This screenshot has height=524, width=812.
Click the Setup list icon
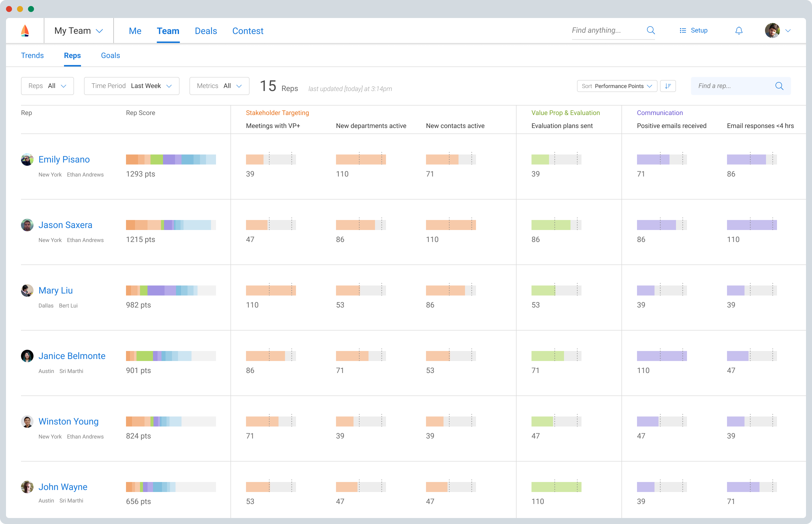(x=682, y=31)
